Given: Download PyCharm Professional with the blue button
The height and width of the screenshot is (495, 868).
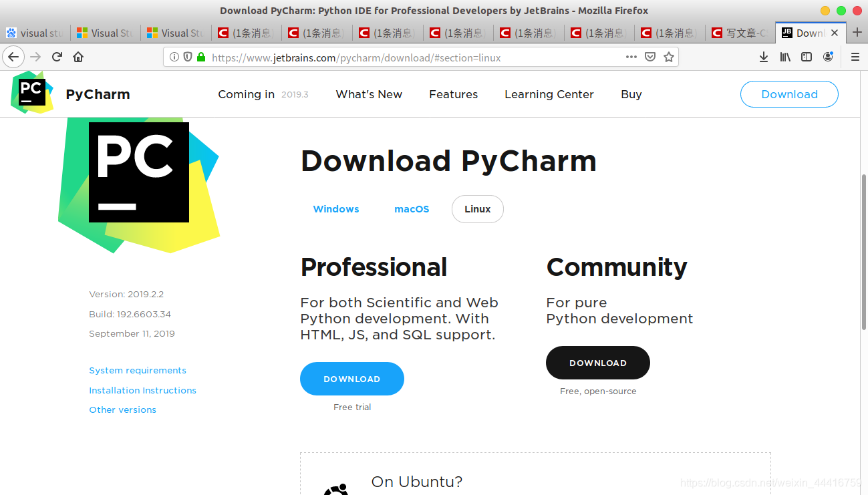Looking at the screenshot, I should click(x=352, y=379).
